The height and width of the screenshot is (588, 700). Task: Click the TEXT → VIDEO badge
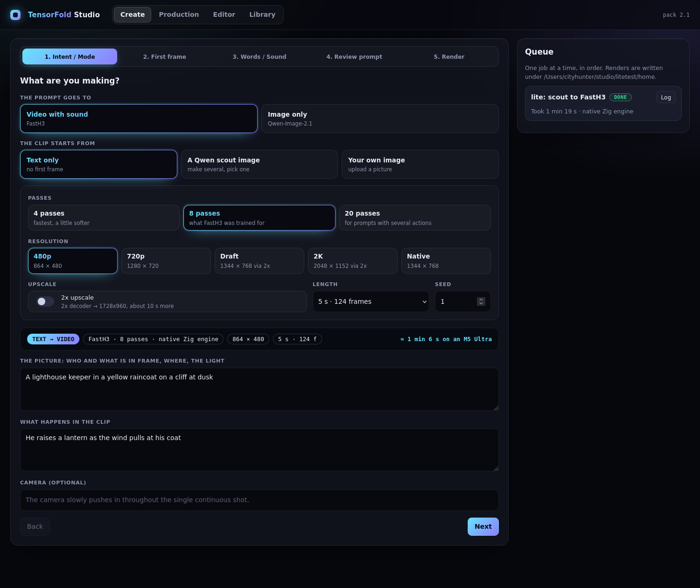[x=53, y=339]
